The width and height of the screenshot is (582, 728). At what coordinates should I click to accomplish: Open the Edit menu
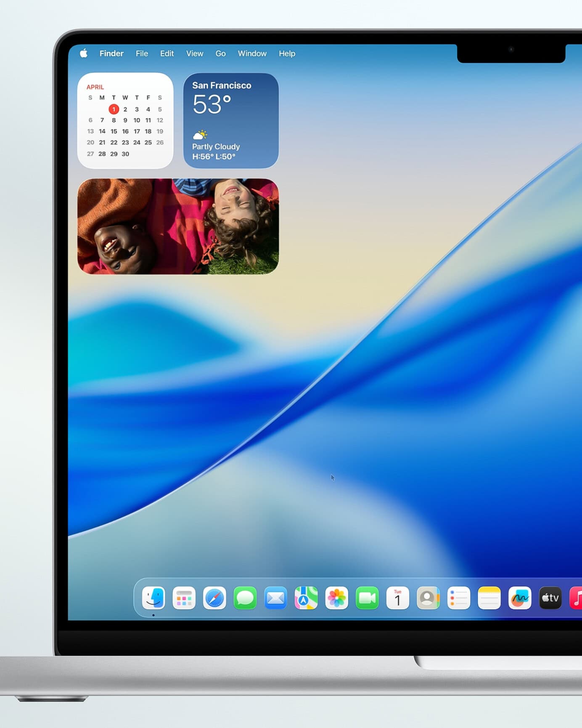point(167,53)
